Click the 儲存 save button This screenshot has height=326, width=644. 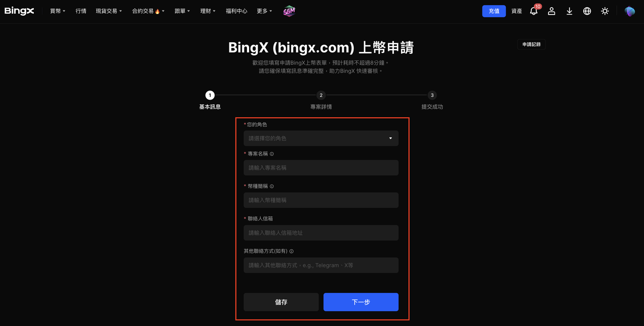[281, 302]
